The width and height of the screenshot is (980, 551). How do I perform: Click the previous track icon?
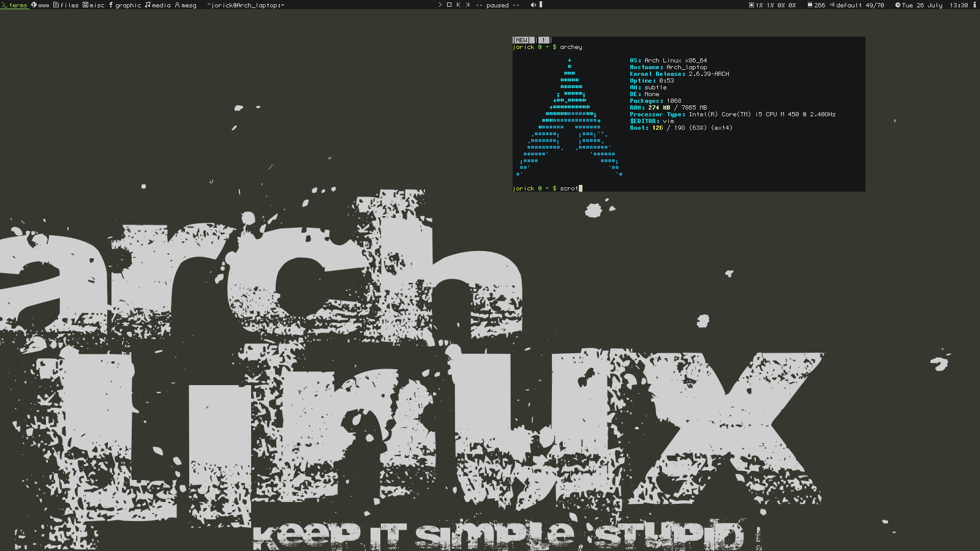(458, 5)
